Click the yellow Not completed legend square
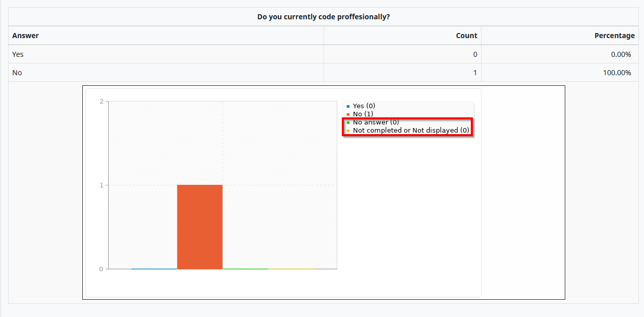644x317 pixels. (348, 131)
